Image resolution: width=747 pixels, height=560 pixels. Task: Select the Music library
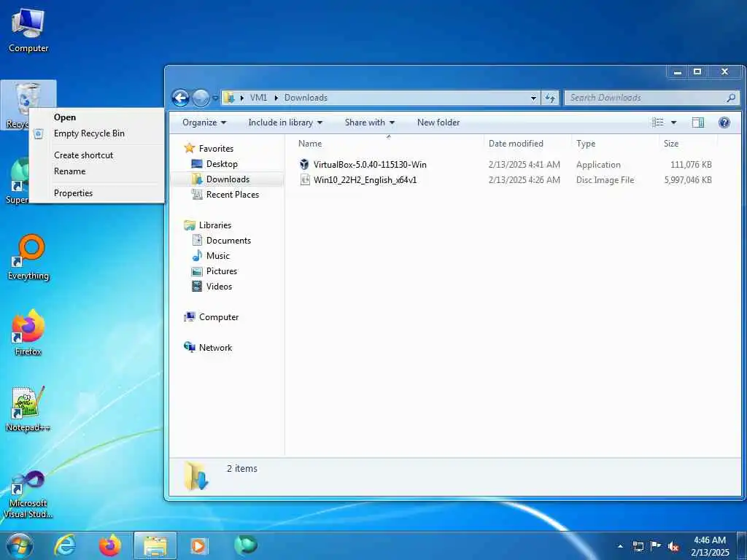tap(217, 256)
